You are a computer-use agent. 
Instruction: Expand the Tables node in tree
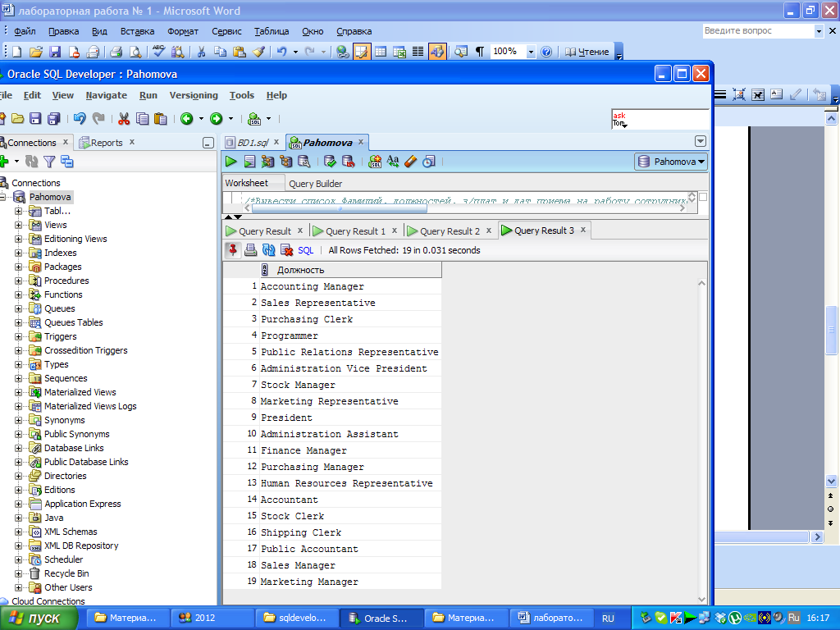click(19, 211)
